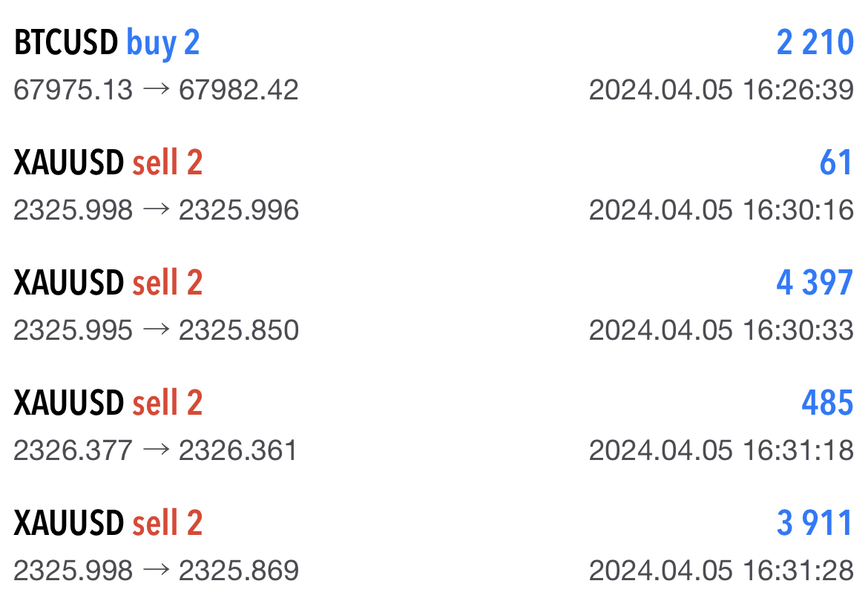Click the price range 2326.377 → 2326.361

(155, 450)
